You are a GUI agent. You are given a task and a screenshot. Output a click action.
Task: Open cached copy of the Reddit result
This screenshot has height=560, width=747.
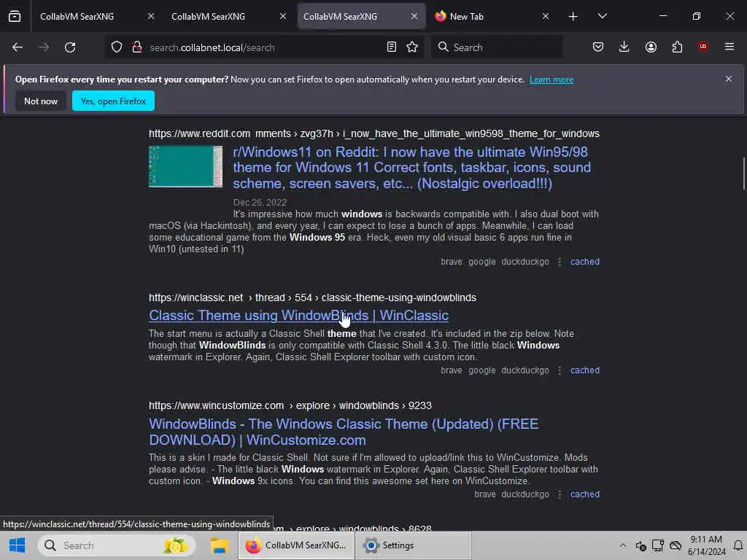[x=584, y=262]
